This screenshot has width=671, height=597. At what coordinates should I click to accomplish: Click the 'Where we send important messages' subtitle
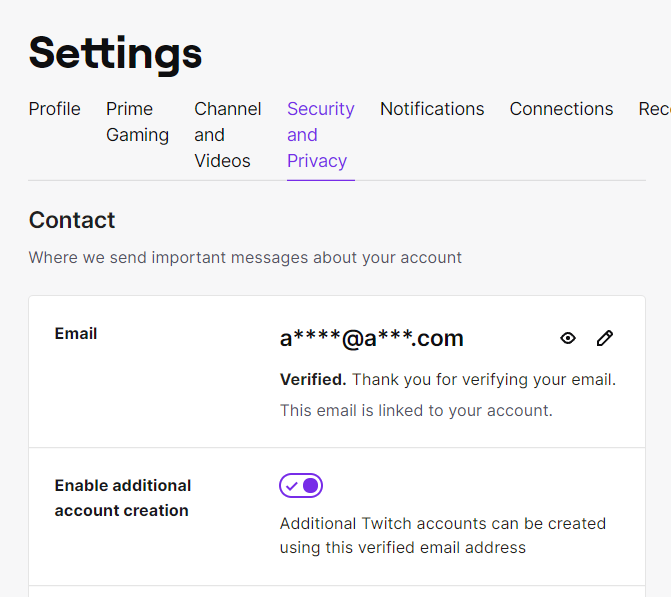tap(245, 258)
